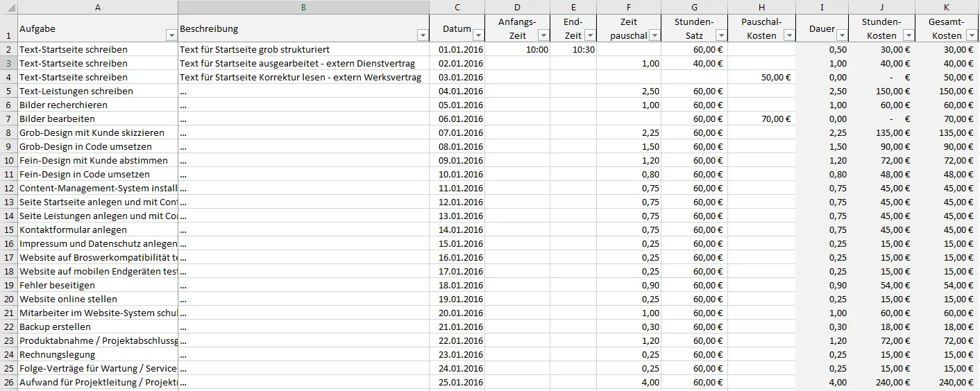Open the Pauschal-Kosten filter dropdown
This screenshot has height=391, width=980.
coord(788,35)
